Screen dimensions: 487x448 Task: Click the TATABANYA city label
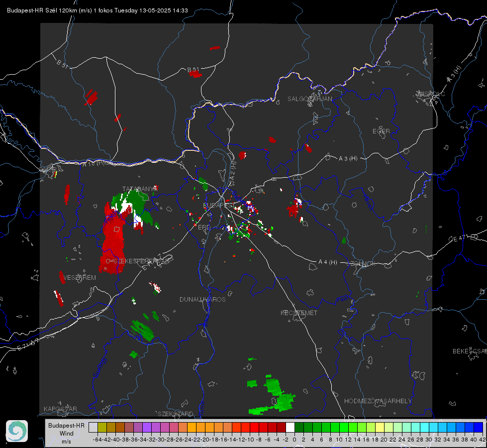pyautogui.click(x=140, y=189)
